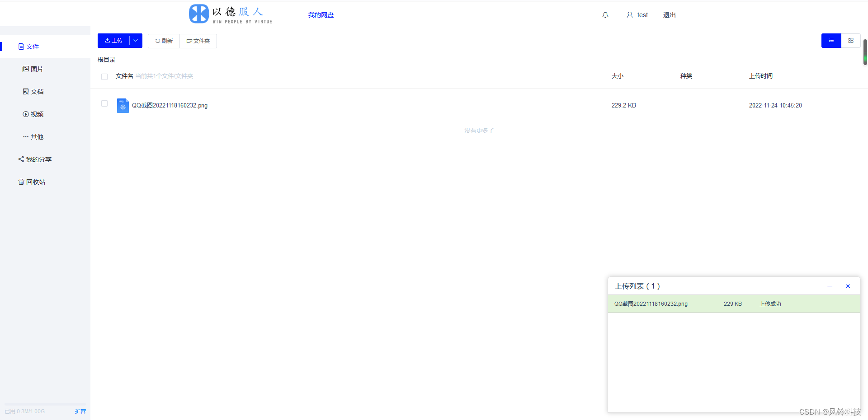Click the 2022-11-24 10:45:20 upload time
Image resolution: width=868 pixels, height=420 pixels.
point(775,105)
